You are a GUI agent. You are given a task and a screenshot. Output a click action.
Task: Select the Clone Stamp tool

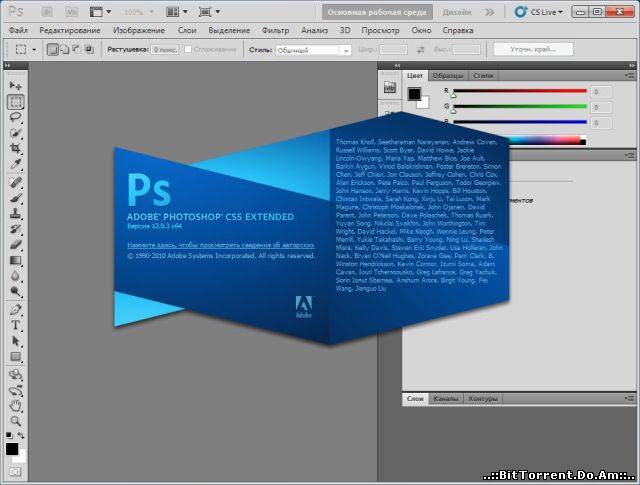pyautogui.click(x=16, y=214)
